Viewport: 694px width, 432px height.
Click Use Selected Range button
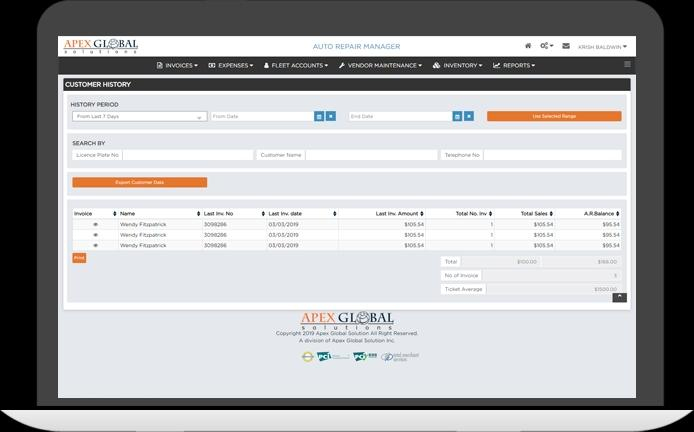554,116
